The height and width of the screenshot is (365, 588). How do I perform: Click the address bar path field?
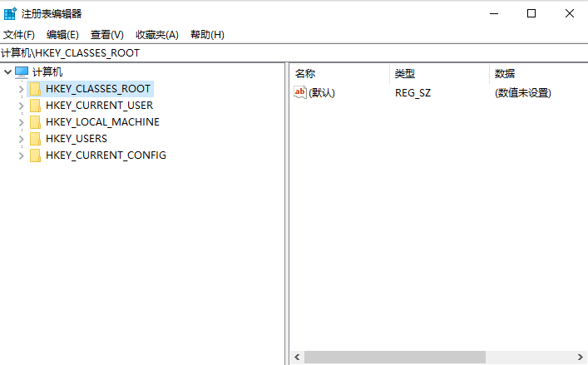294,53
